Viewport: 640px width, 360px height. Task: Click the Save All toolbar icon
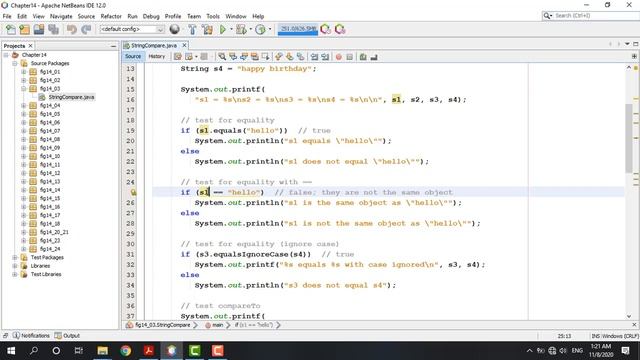pyautogui.click(x=53, y=29)
